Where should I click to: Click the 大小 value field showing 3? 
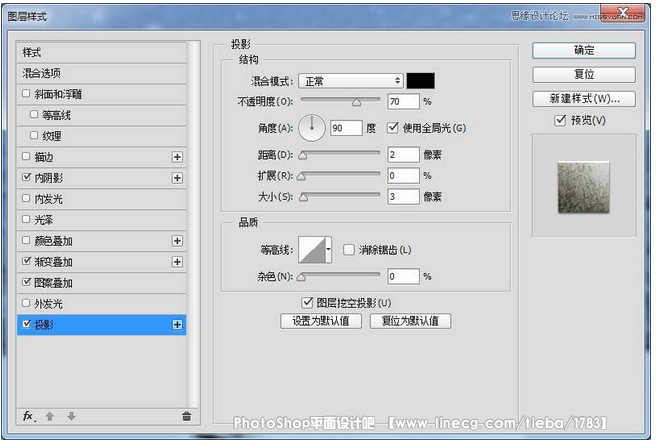(403, 197)
